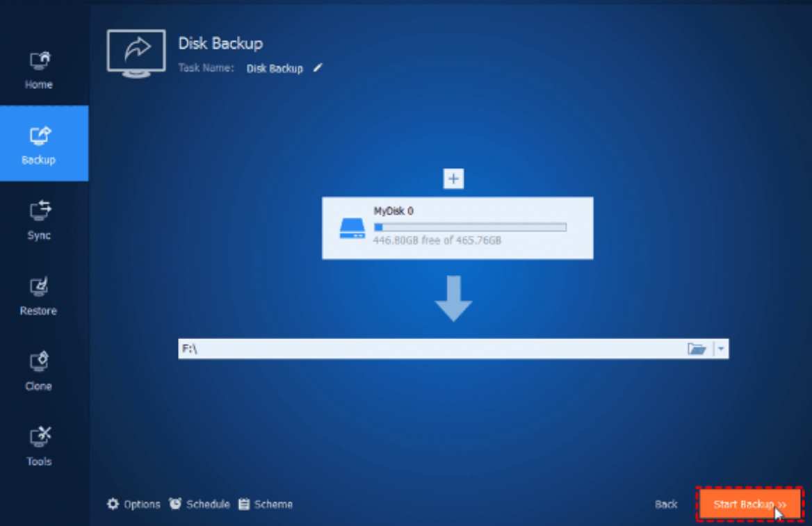This screenshot has width=812, height=526.
Task: Click the Back button
Action: pyautogui.click(x=665, y=504)
